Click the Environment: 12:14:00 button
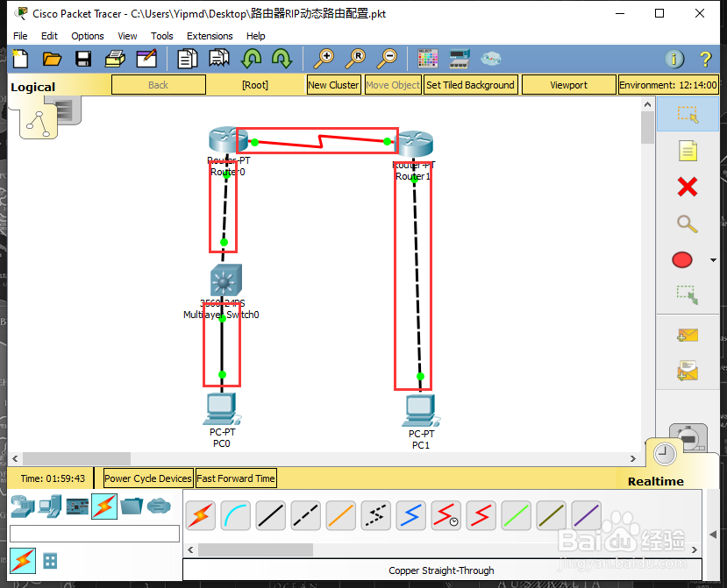Viewport: 727px width, 588px height. pos(668,85)
